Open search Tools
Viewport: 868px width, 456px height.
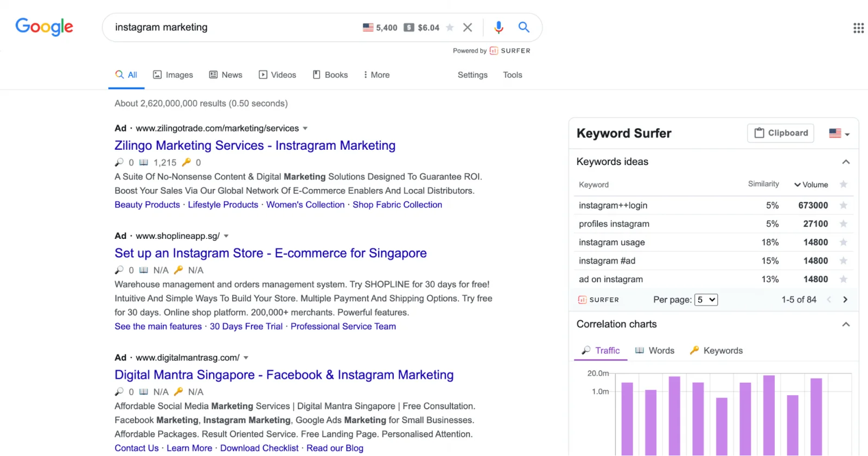(x=513, y=75)
